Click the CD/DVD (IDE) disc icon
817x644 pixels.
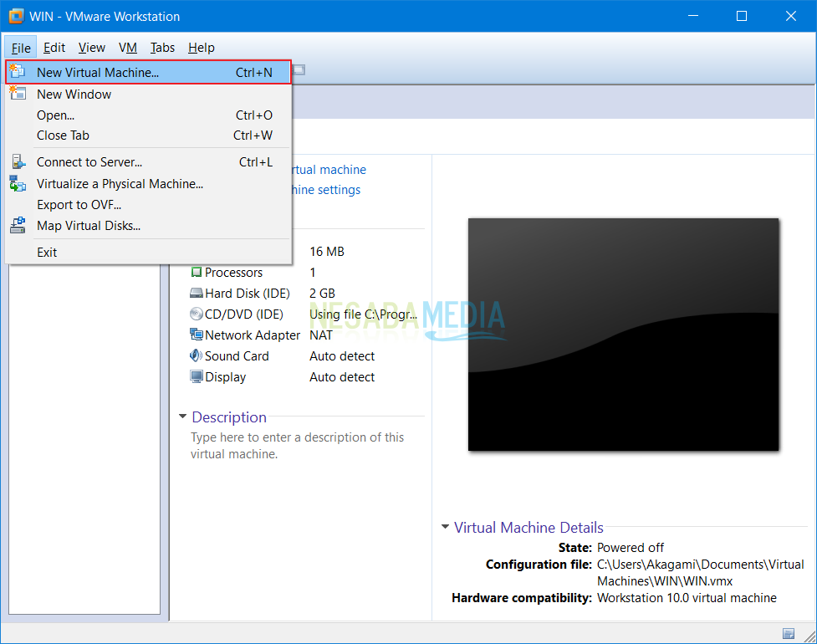pyautogui.click(x=197, y=314)
